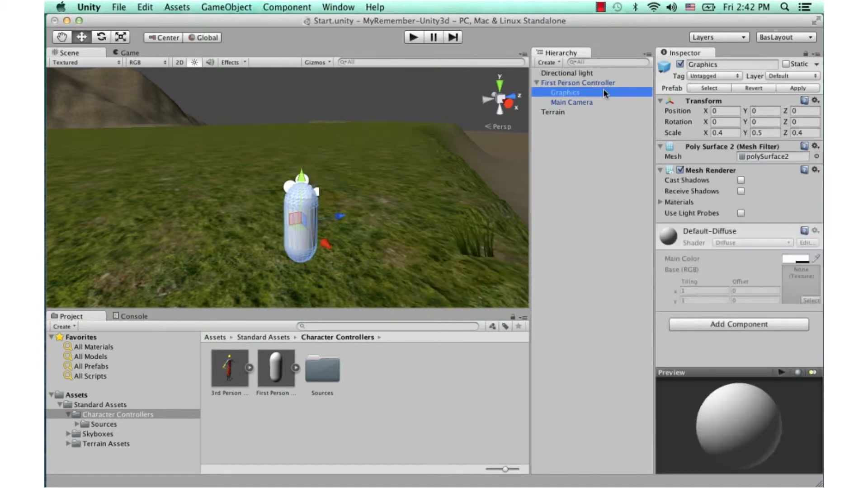
Task: Click search by label tag icon
Action: click(x=505, y=326)
